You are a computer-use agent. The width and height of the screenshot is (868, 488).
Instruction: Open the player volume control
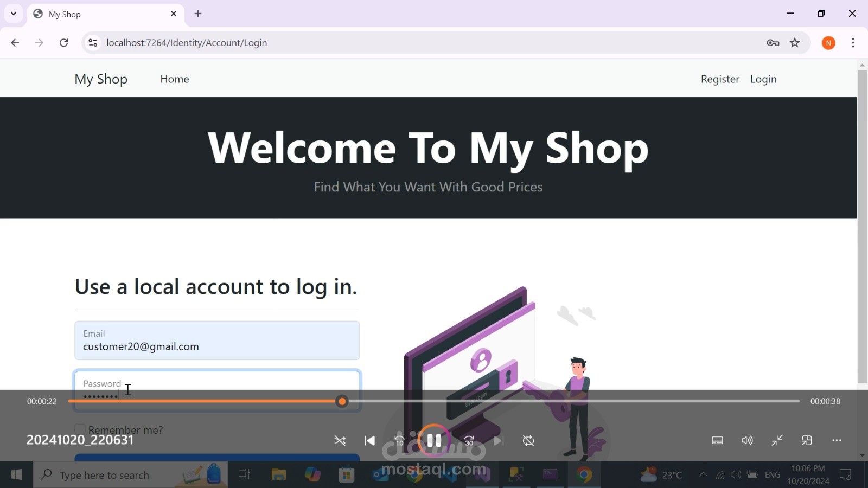pos(747,440)
